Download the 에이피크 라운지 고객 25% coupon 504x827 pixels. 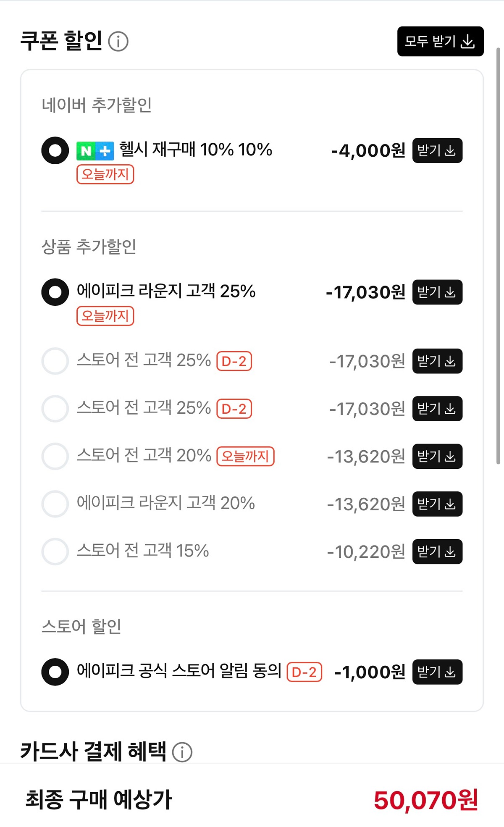437,292
